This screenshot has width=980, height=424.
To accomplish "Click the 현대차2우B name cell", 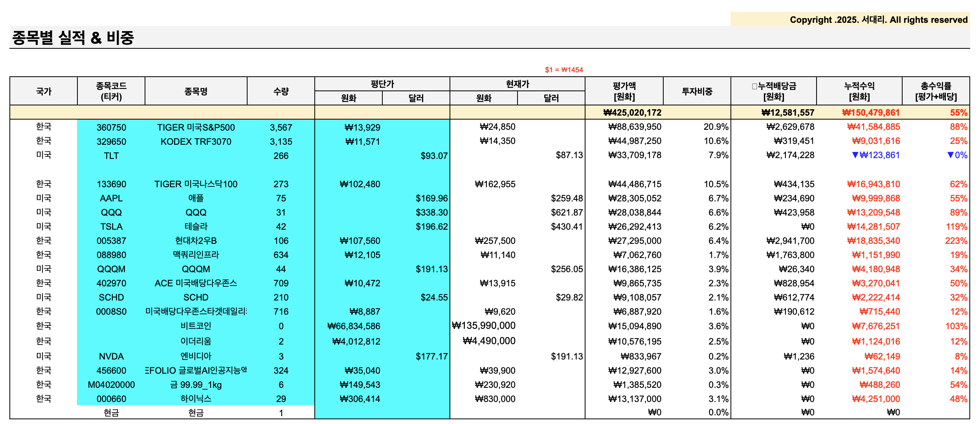I will 196,241.
